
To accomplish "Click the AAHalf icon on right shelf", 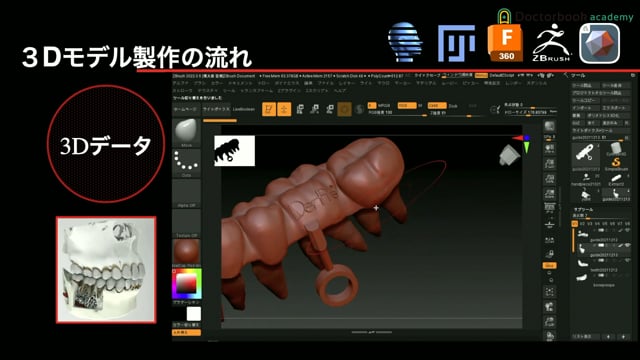I will [549, 193].
